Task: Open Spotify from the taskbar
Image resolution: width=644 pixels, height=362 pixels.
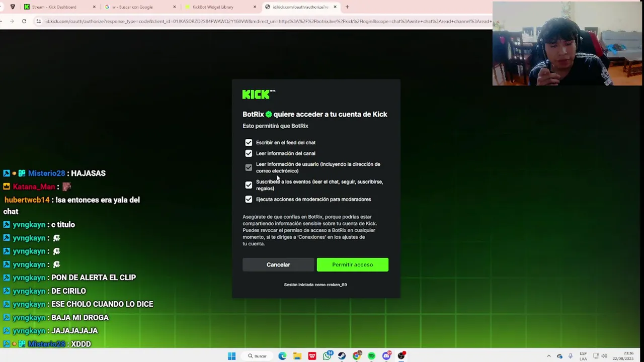Action: click(371, 356)
